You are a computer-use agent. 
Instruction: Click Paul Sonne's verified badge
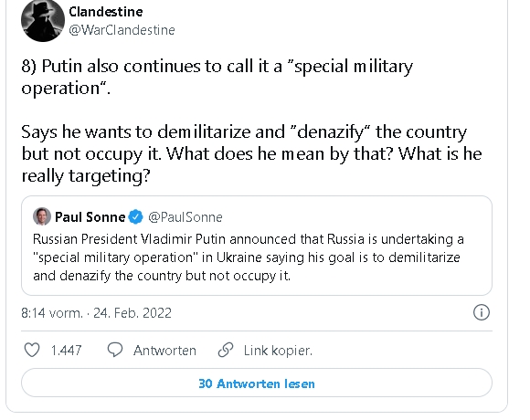pos(136,216)
